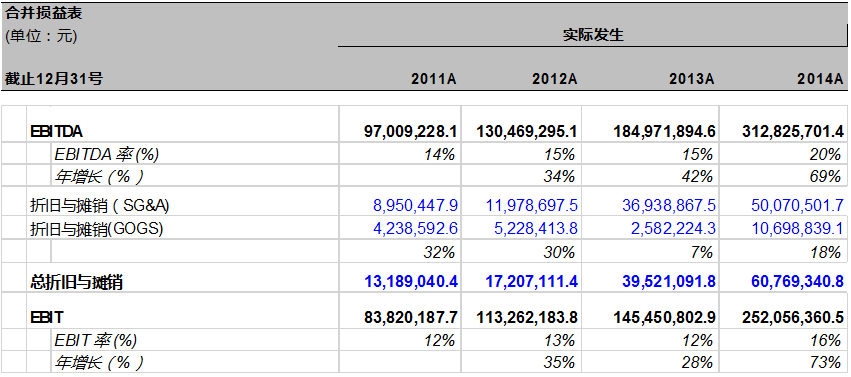This screenshot has width=851, height=377.
Task: Select EBIT value 113,262,183.8
Action: point(526,317)
